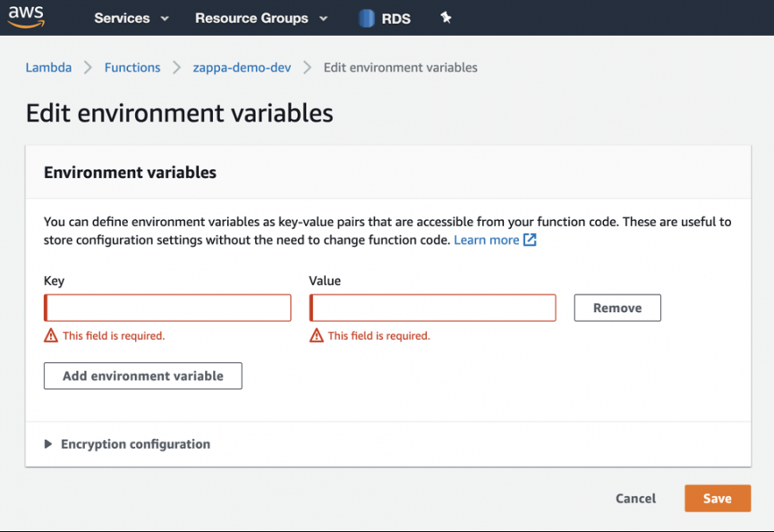Open the RDS service shortcut icon
This screenshot has width=774, height=532.
367,18
